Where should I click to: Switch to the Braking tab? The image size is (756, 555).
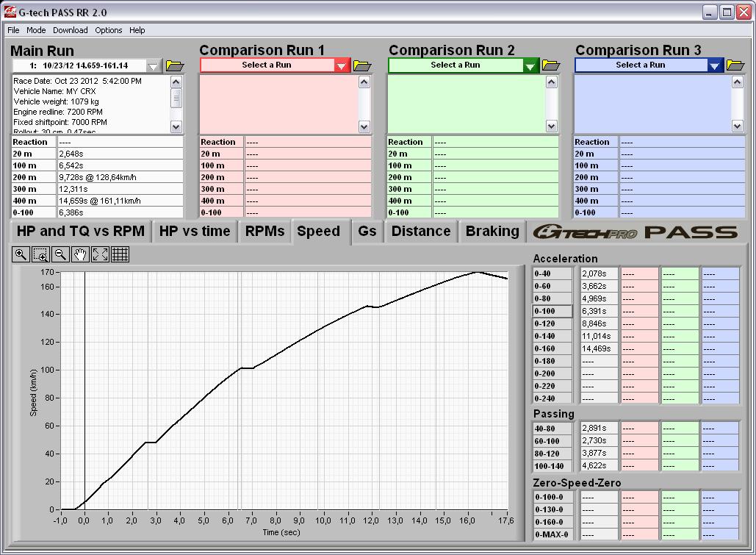point(492,231)
